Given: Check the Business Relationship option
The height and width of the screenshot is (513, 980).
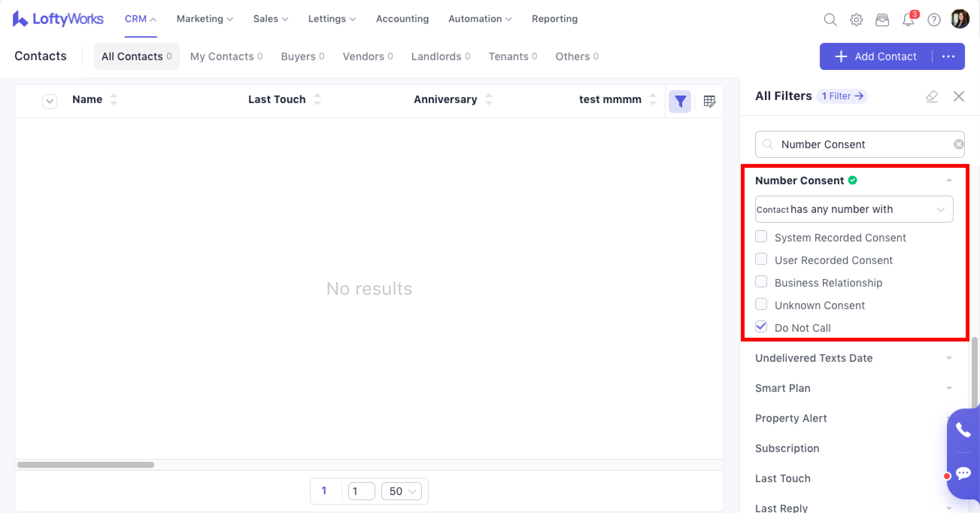Looking at the screenshot, I should (x=761, y=282).
